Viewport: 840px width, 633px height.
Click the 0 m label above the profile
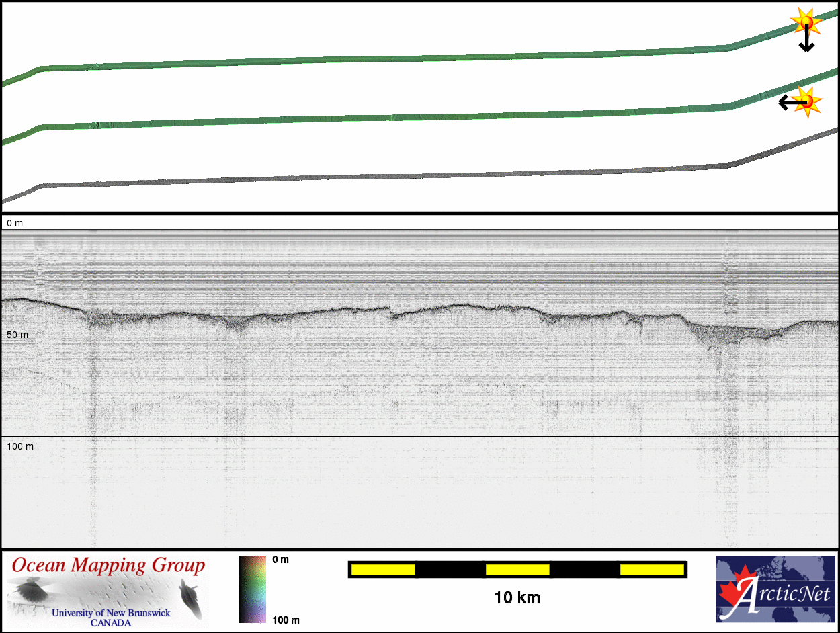tap(15, 222)
